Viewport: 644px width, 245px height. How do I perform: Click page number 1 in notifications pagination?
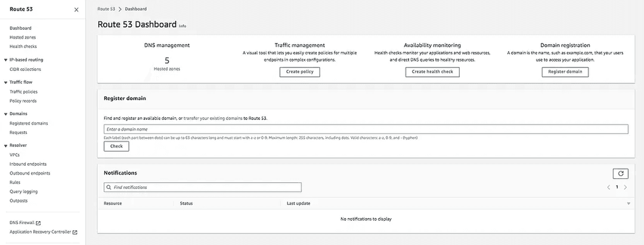click(x=617, y=187)
